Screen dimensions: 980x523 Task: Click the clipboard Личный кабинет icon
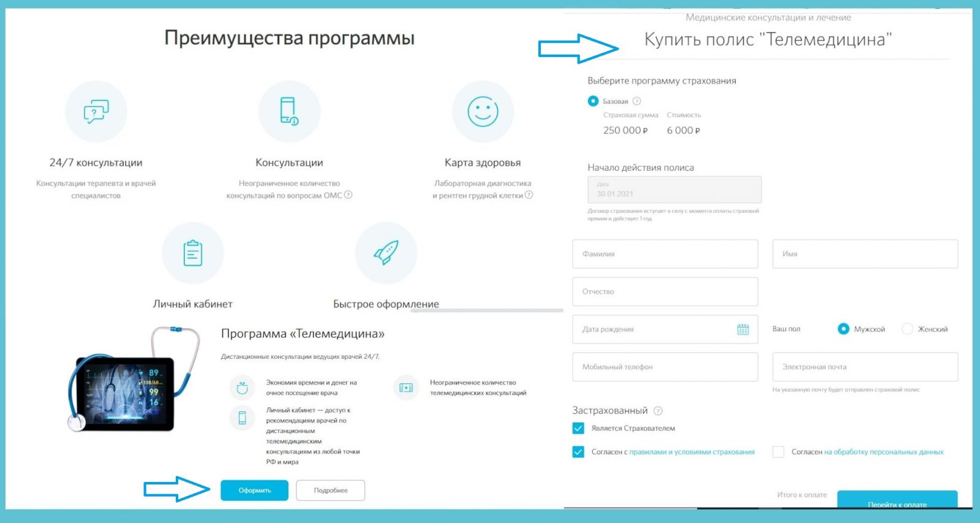(x=193, y=253)
